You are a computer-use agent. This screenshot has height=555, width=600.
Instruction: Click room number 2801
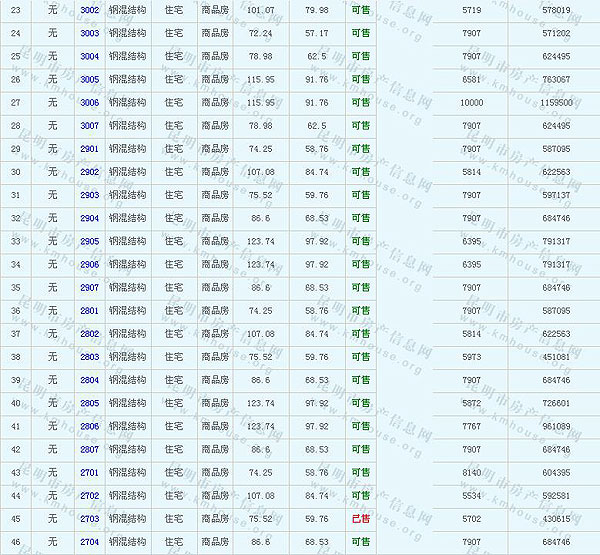pos(89,311)
